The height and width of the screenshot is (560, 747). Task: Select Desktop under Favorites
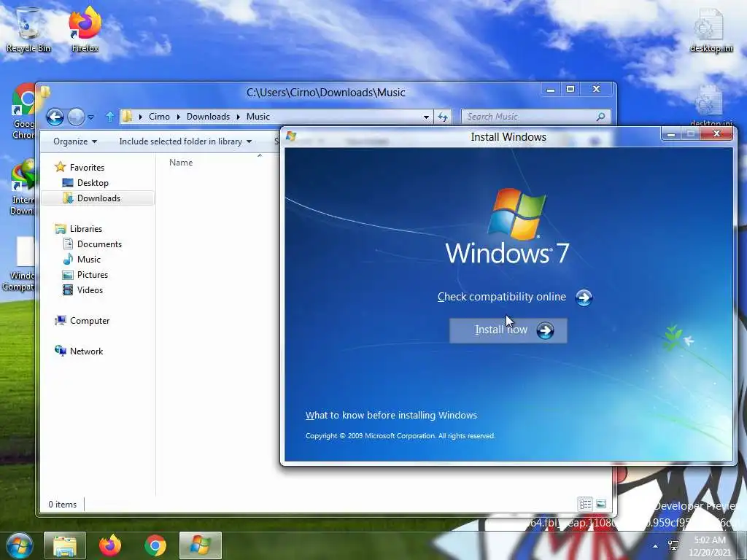93,183
